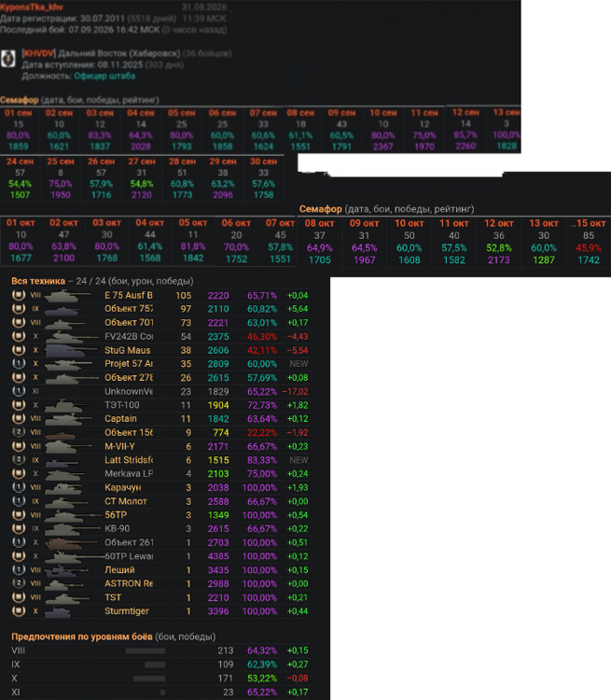The height and width of the screenshot is (700, 611).
Task: Click the mastery badge on the Sturmtiger row
Action: click(x=19, y=610)
